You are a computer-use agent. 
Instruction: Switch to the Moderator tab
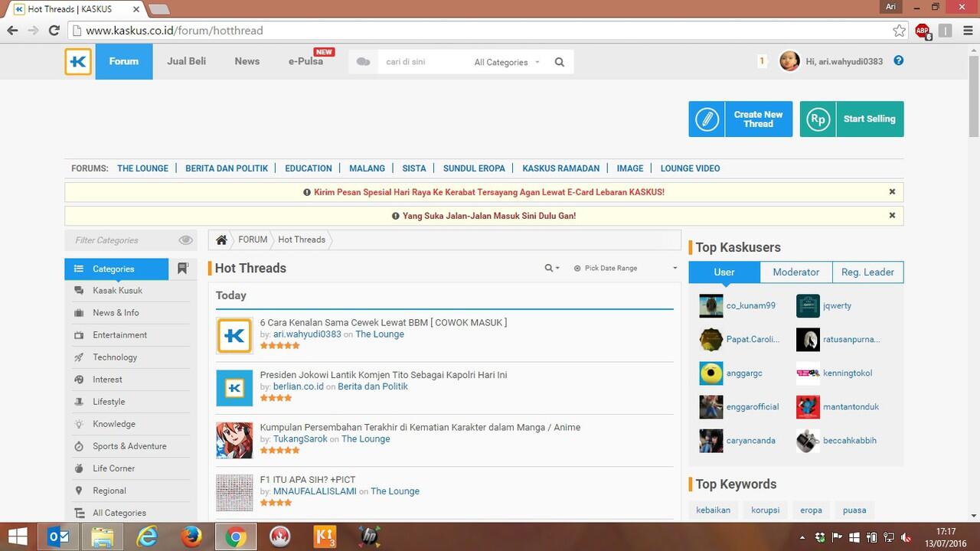tap(796, 272)
